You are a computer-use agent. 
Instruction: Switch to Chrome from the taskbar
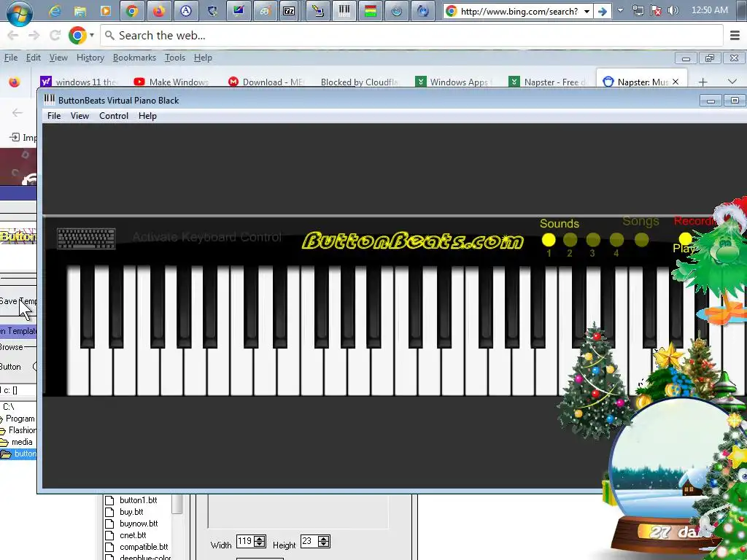[132, 10]
